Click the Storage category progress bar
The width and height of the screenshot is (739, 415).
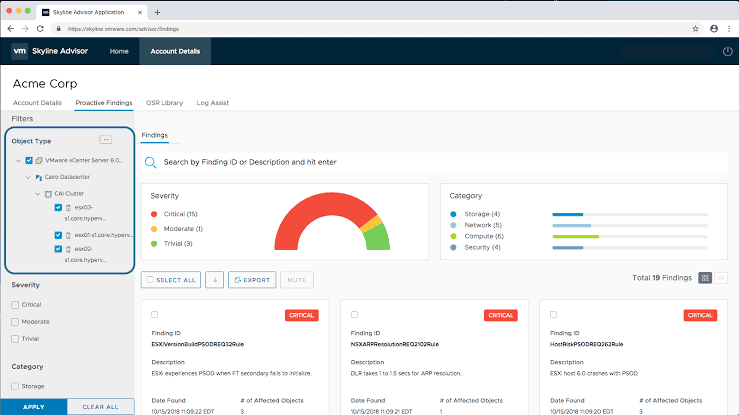[630, 214]
